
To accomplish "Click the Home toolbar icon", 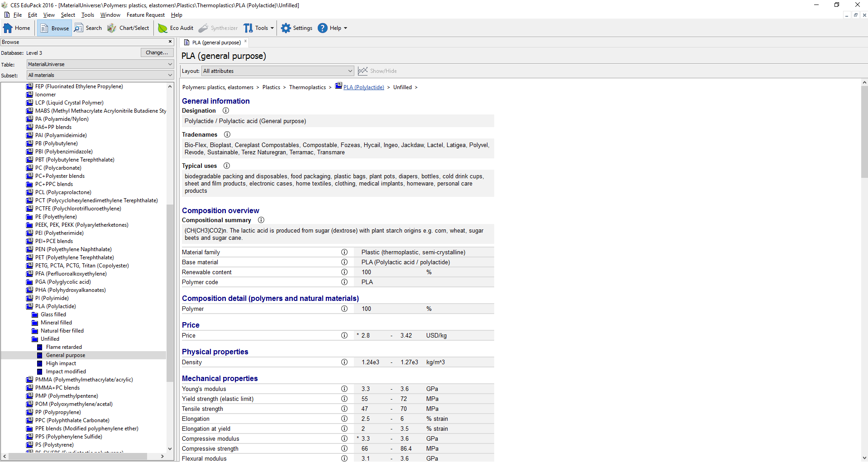I will tap(17, 28).
